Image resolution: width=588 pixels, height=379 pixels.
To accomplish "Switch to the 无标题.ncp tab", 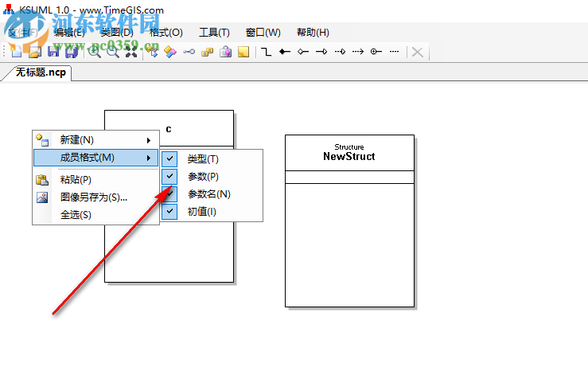I will pos(41,72).
